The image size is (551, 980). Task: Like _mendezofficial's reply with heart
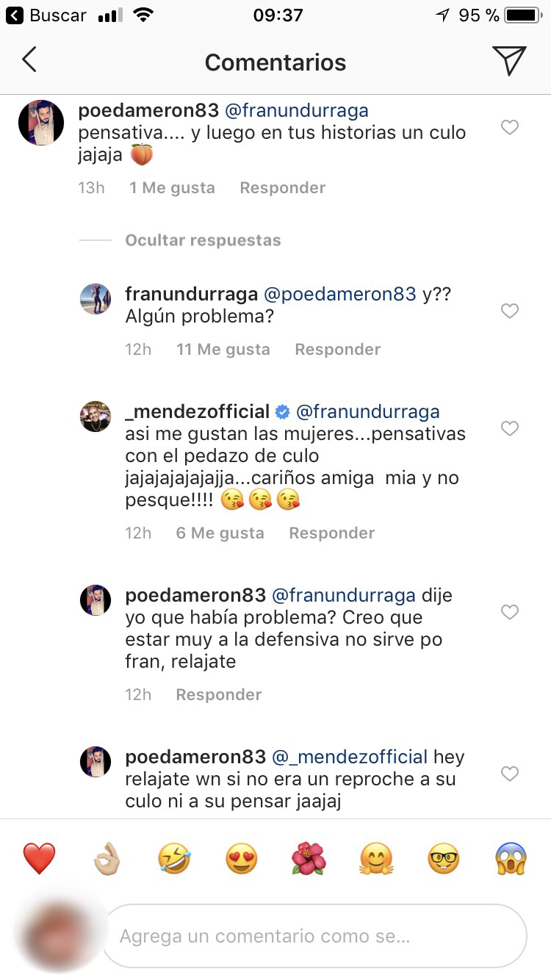pos(509,428)
